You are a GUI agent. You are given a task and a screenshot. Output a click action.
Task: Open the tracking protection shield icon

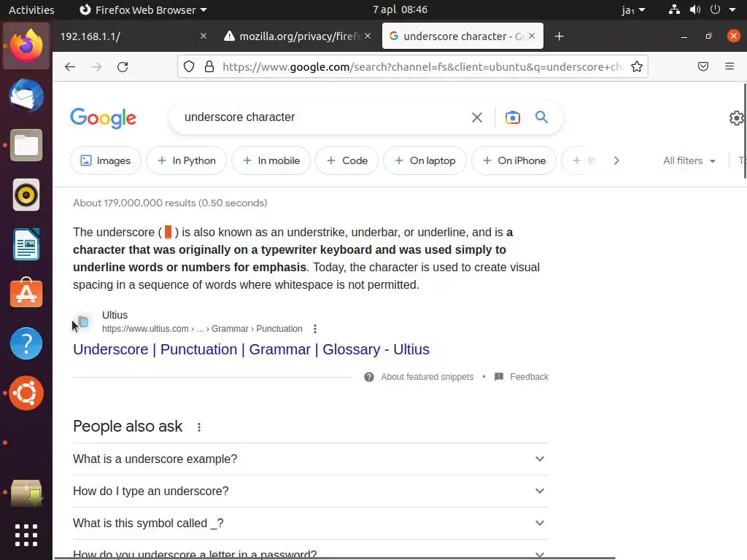click(x=189, y=66)
